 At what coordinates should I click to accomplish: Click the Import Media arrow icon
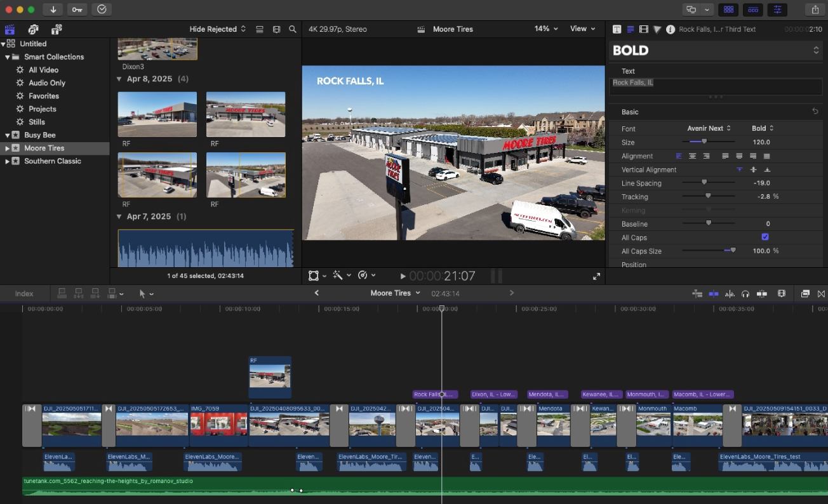pyautogui.click(x=53, y=10)
